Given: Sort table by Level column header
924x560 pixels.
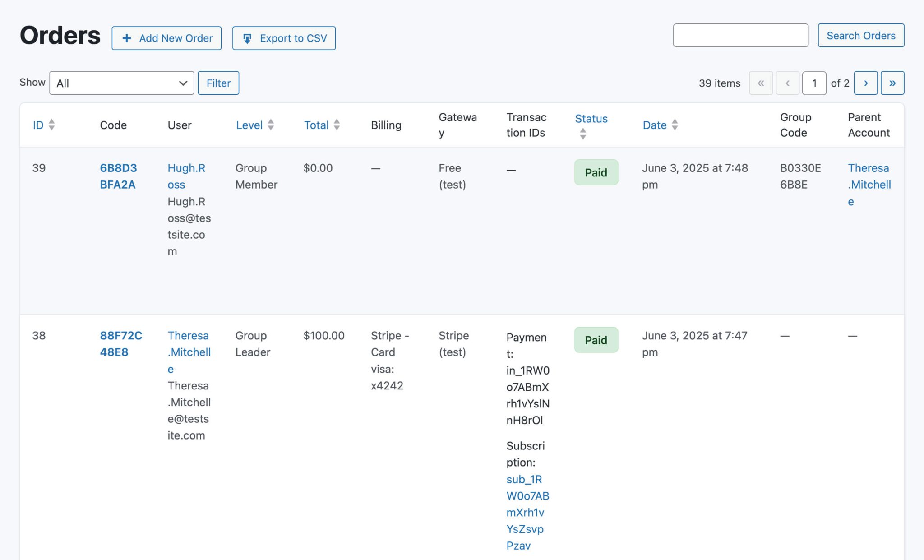Looking at the screenshot, I should pyautogui.click(x=249, y=125).
